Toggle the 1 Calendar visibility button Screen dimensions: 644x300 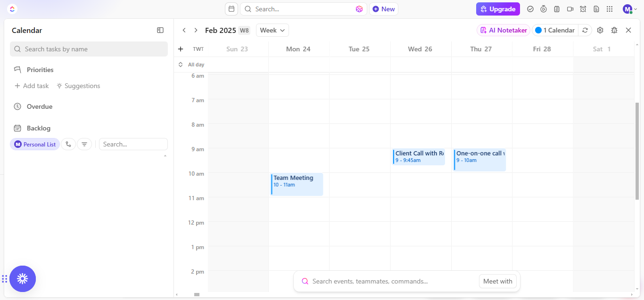[555, 30]
